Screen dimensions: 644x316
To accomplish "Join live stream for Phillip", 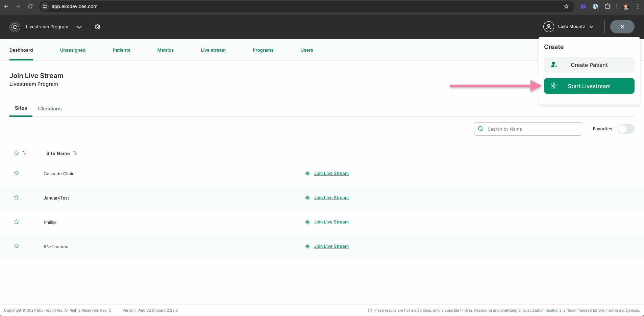I will (x=331, y=222).
